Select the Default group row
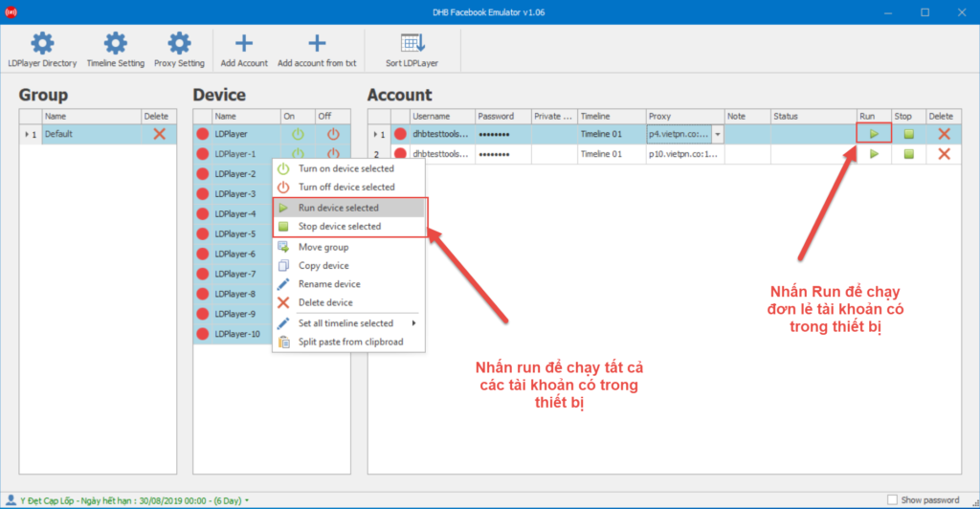980x509 pixels. point(99,134)
